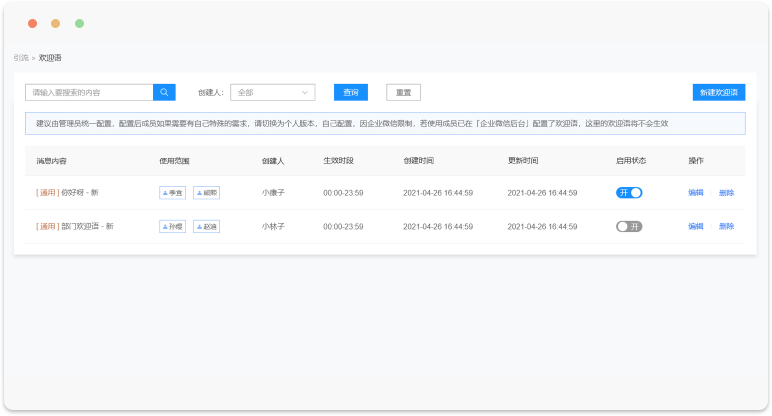Viewport: 772px width, 416px height.
Task: Enable the switch for 部门欢迎语 - 新
Action: pyautogui.click(x=629, y=227)
